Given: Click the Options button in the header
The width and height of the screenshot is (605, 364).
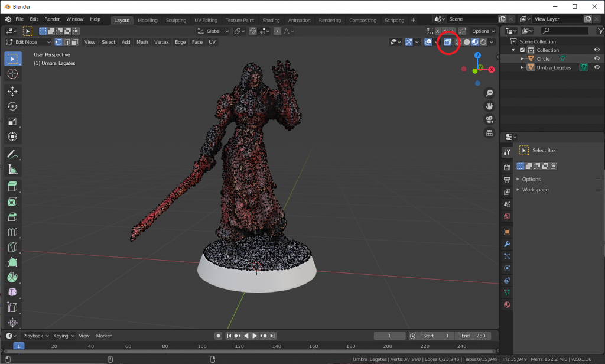Looking at the screenshot, I should coord(483,31).
